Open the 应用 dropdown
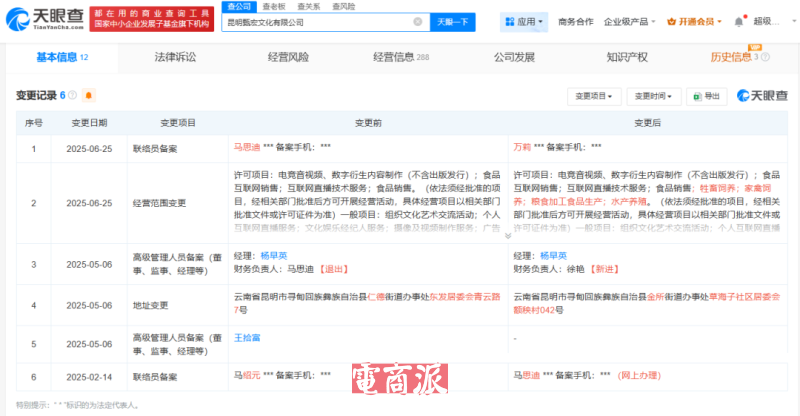 (523, 22)
